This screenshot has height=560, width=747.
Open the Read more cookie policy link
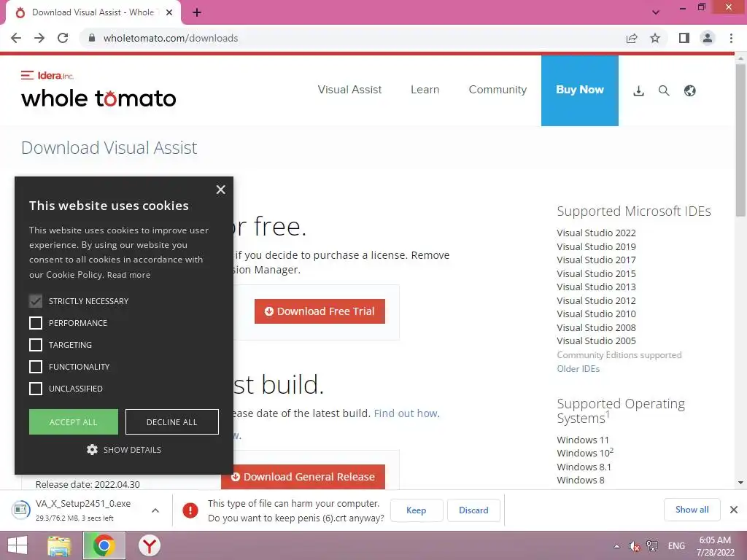pyautogui.click(x=128, y=275)
